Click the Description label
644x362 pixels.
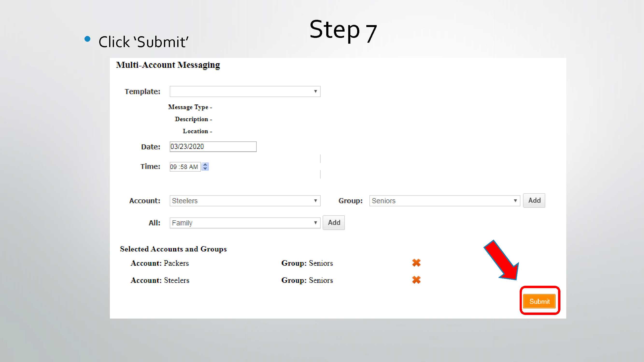pos(193,119)
